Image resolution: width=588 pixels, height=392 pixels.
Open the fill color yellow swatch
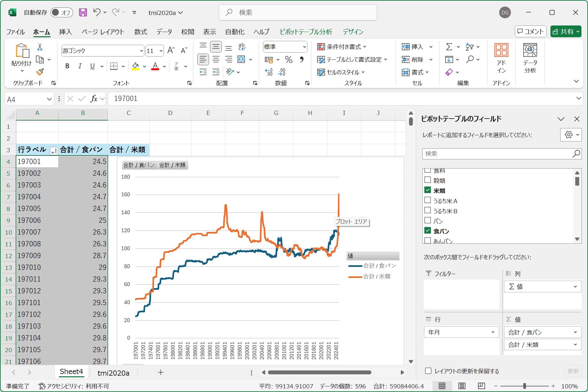point(135,66)
